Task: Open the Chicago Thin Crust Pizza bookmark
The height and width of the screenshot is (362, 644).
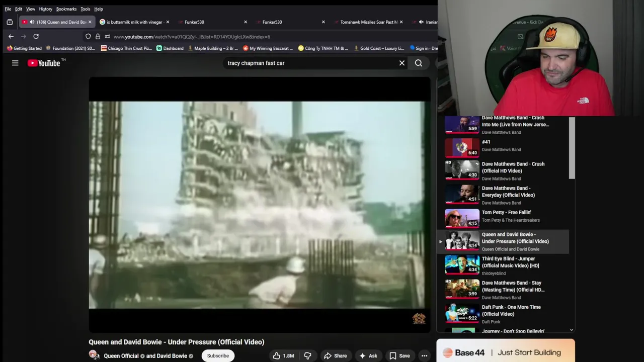Action: 126,48
